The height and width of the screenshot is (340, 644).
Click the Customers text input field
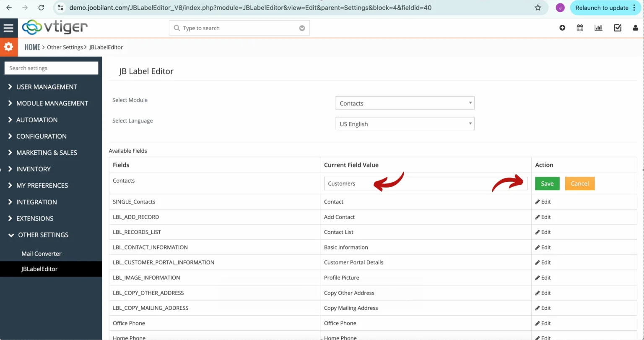click(x=425, y=183)
